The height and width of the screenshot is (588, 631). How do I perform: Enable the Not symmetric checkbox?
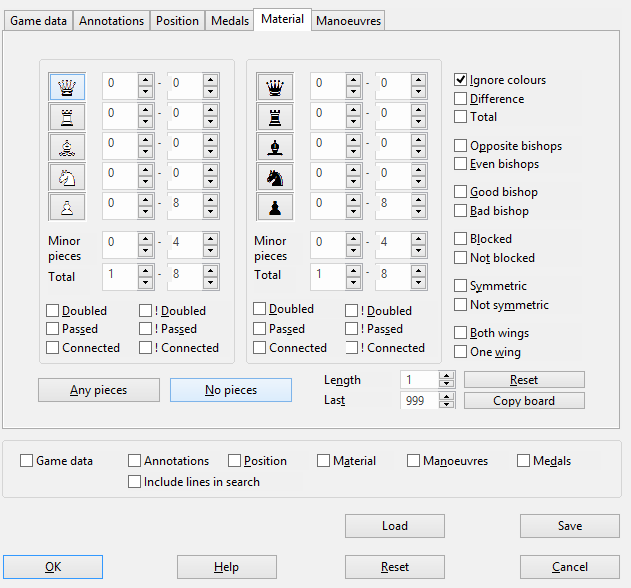pyautogui.click(x=460, y=305)
